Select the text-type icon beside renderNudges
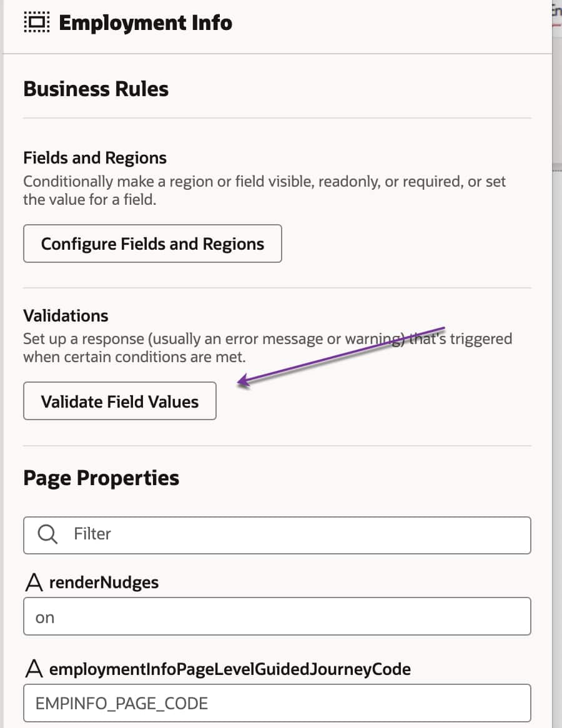This screenshot has width=562, height=728. (x=32, y=582)
